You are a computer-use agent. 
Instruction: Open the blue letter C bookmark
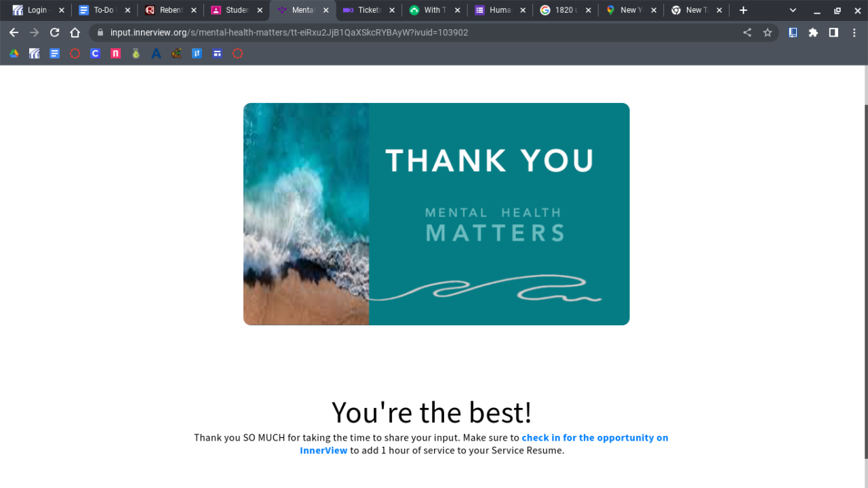pyautogui.click(x=95, y=54)
